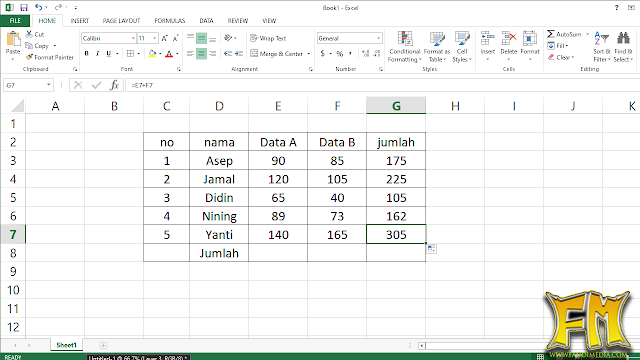Viewport: 640px width, 360px height.
Task: Set align text right
Action: point(212,53)
